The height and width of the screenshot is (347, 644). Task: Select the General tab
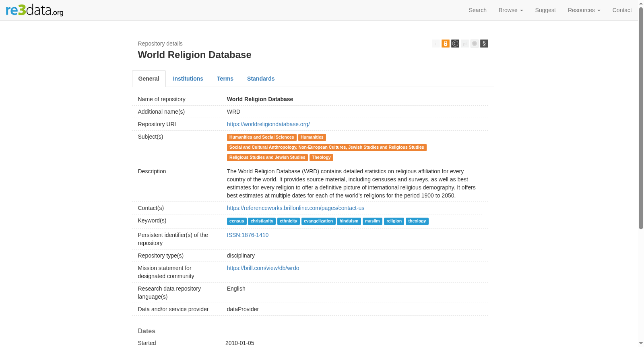click(149, 79)
